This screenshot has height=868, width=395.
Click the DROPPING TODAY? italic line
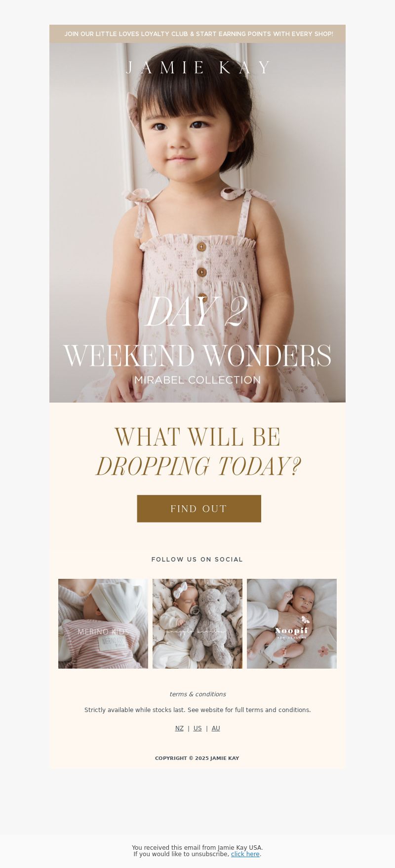click(198, 467)
